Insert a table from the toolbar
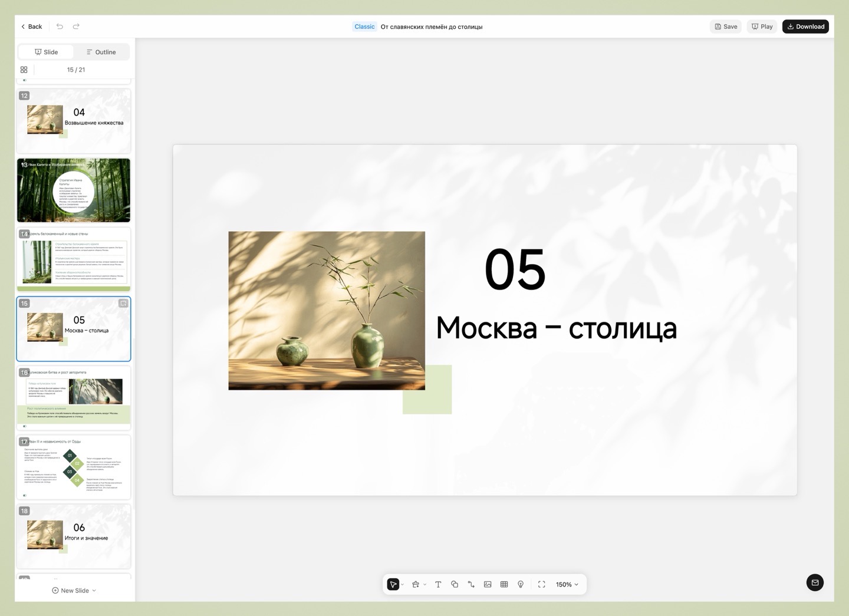Image resolution: width=849 pixels, height=616 pixels. [504, 584]
